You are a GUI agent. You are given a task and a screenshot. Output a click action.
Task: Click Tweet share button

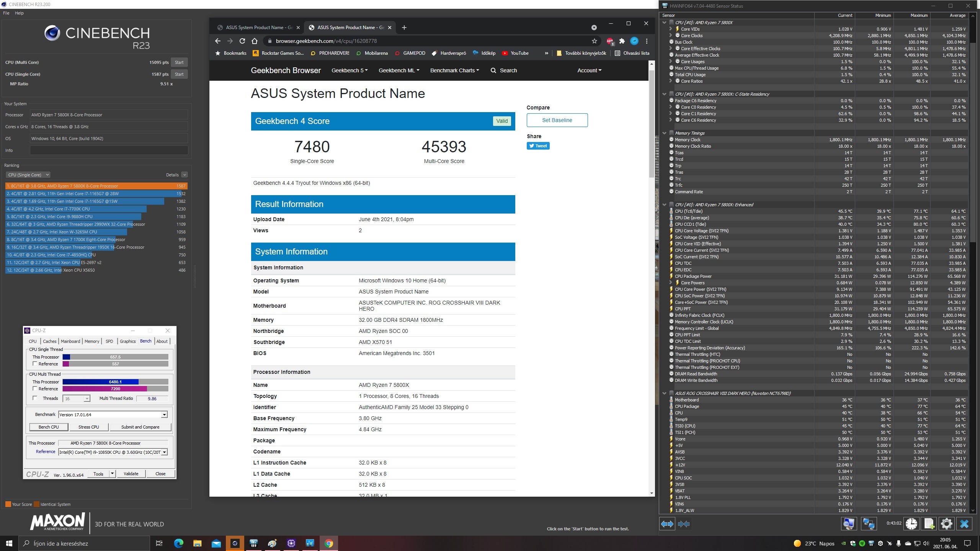tap(538, 146)
